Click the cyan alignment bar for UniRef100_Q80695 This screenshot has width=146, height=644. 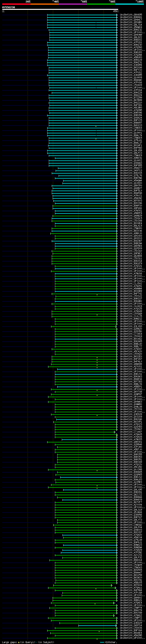point(82,15)
